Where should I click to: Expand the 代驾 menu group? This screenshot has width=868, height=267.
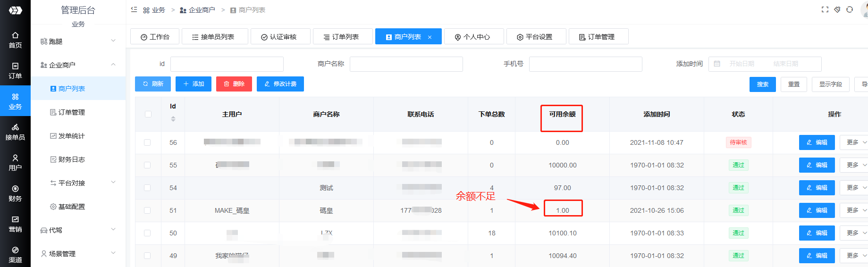[78, 230]
